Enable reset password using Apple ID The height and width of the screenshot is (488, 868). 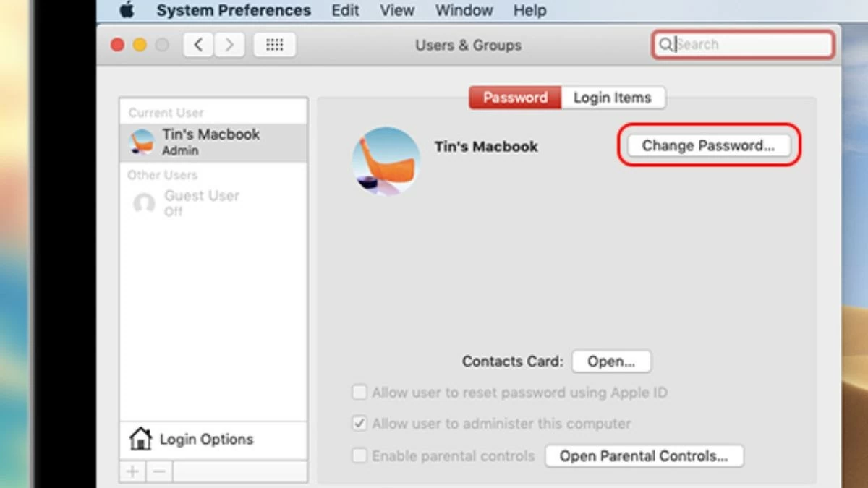point(359,393)
